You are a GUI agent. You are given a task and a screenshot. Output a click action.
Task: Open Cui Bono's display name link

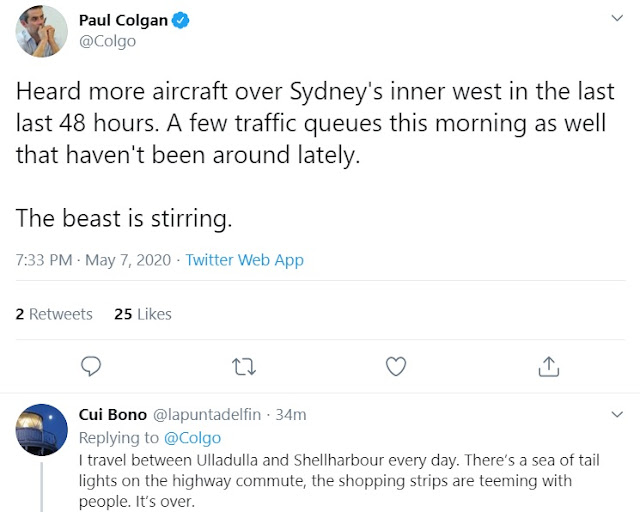(113, 414)
